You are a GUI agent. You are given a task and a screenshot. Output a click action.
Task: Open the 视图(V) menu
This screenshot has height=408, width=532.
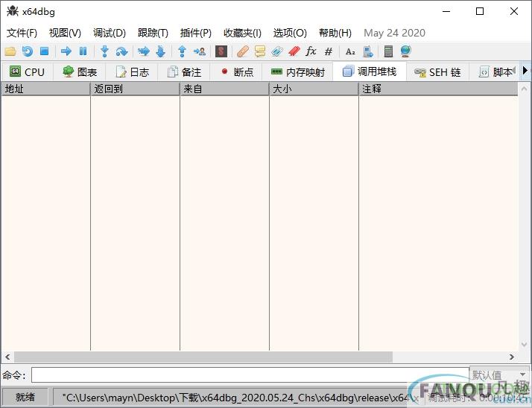click(65, 33)
